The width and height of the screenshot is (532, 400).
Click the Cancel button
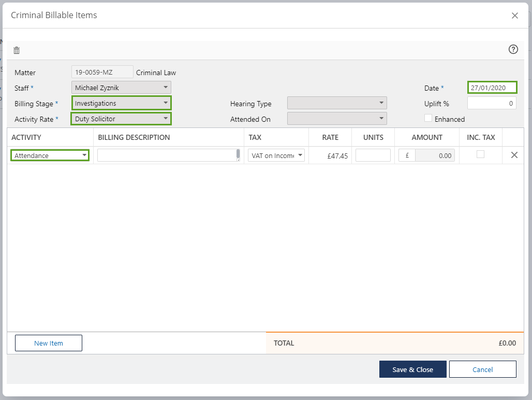[482, 369]
